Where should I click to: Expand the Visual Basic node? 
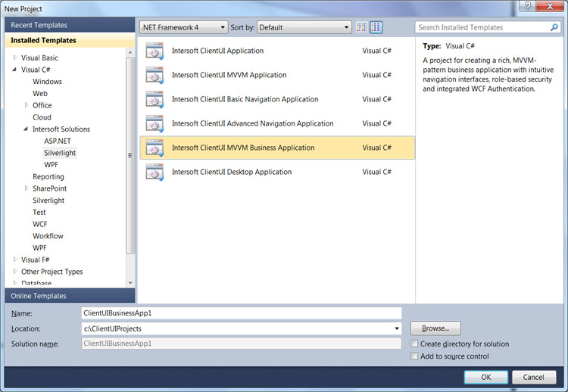15,58
